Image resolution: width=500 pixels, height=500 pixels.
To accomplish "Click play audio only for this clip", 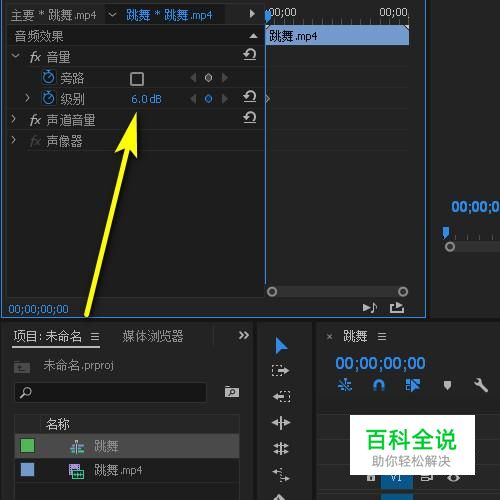I will [370, 307].
